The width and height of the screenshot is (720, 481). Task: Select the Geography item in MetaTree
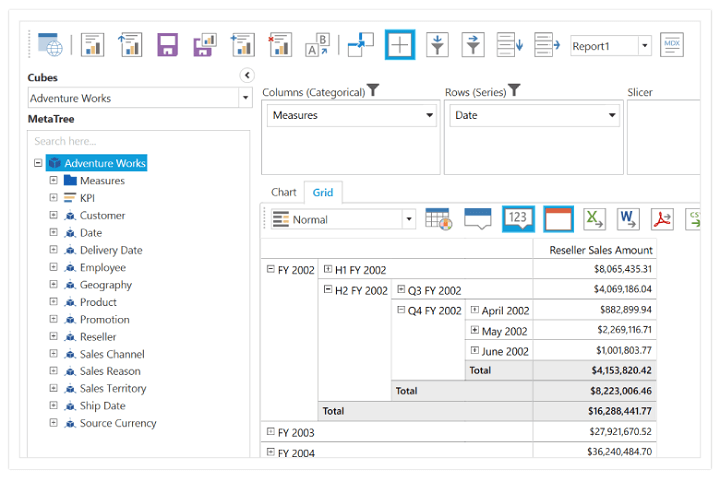[105, 285]
